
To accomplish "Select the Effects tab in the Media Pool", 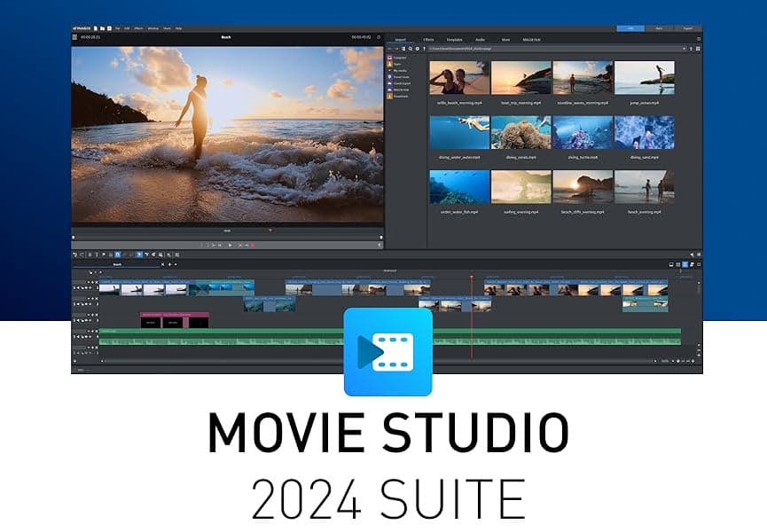I will click(428, 40).
